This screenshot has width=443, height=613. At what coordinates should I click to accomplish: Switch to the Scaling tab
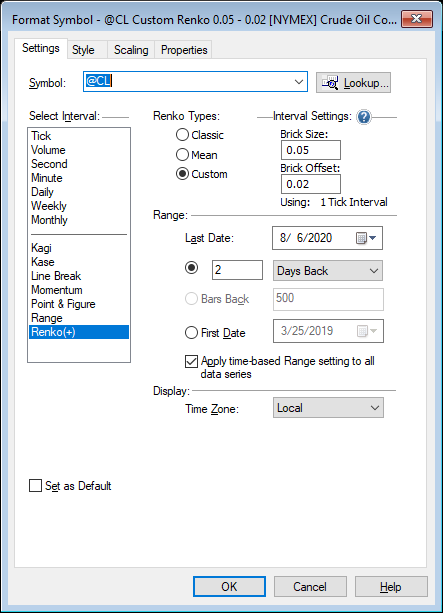[131, 50]
